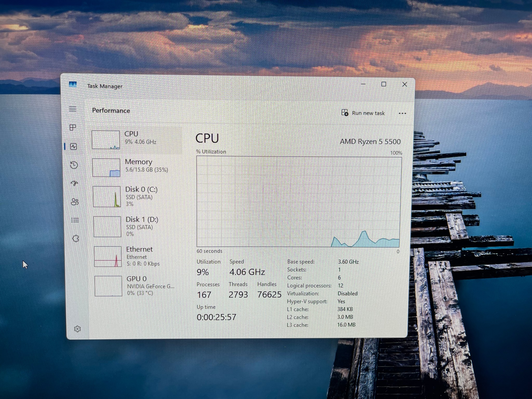Click the Base speed 3.60 GHz value
The image size is (532, 399).
(348, 262)
